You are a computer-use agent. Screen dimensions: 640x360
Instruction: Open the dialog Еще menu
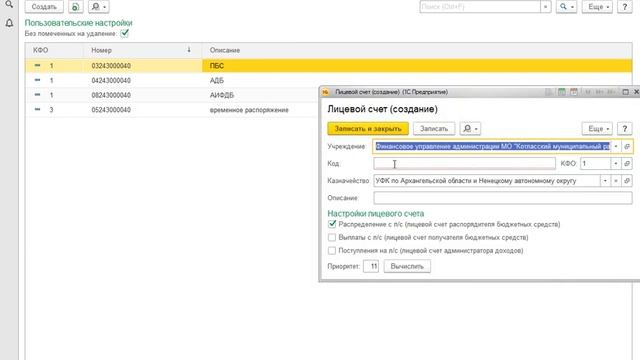click(x=597, y=129)
